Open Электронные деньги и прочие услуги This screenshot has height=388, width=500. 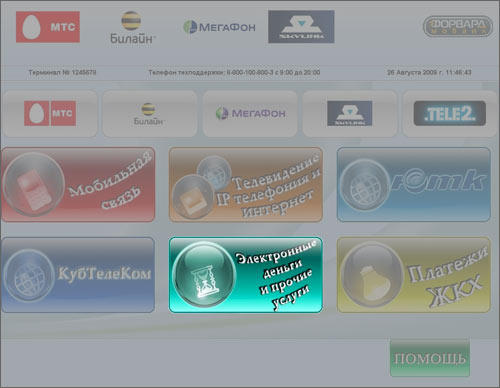[246, 275]
